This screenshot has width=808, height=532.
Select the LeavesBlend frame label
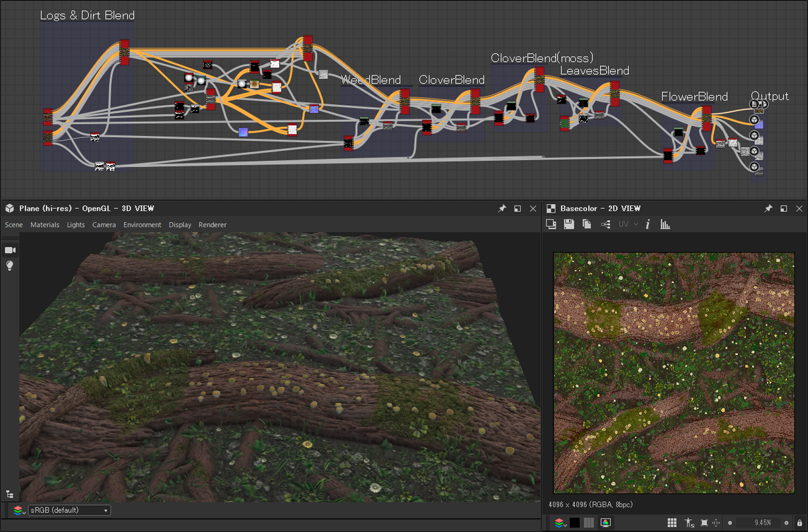pos(595,70)
